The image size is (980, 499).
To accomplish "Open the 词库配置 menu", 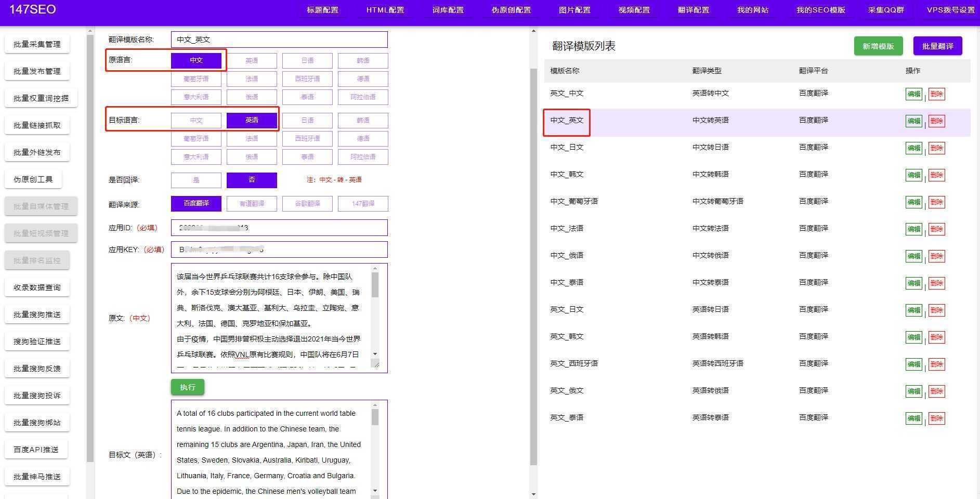I will [448, 10].
